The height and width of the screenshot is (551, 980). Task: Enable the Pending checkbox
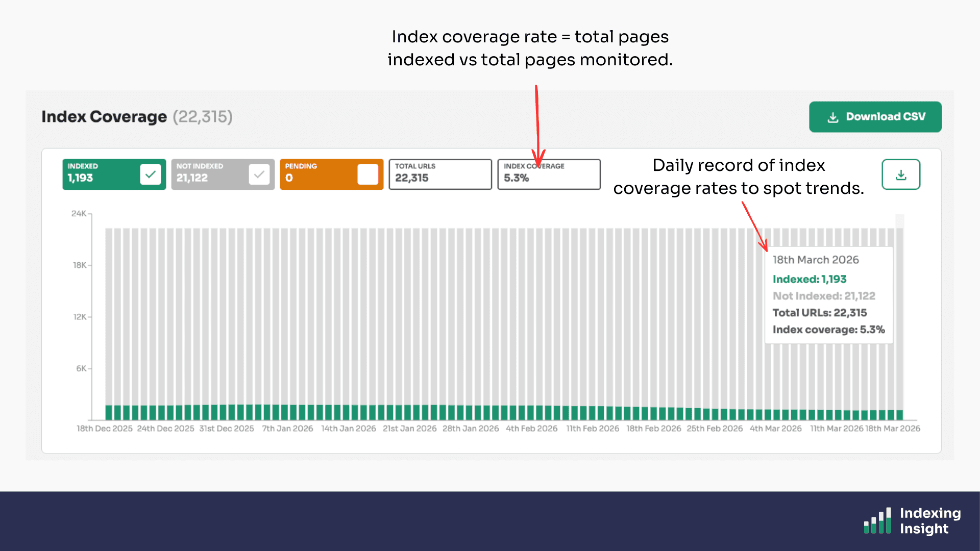(367, 174)
